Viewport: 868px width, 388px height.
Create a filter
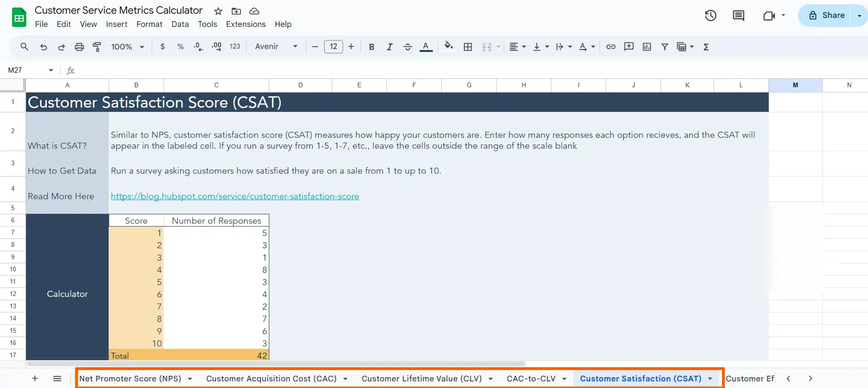tap(664, 47)
